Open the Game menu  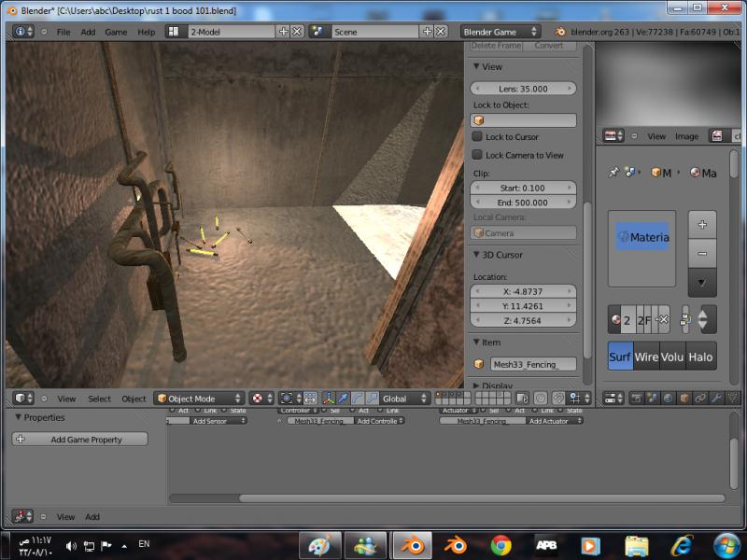pos(116,32)
